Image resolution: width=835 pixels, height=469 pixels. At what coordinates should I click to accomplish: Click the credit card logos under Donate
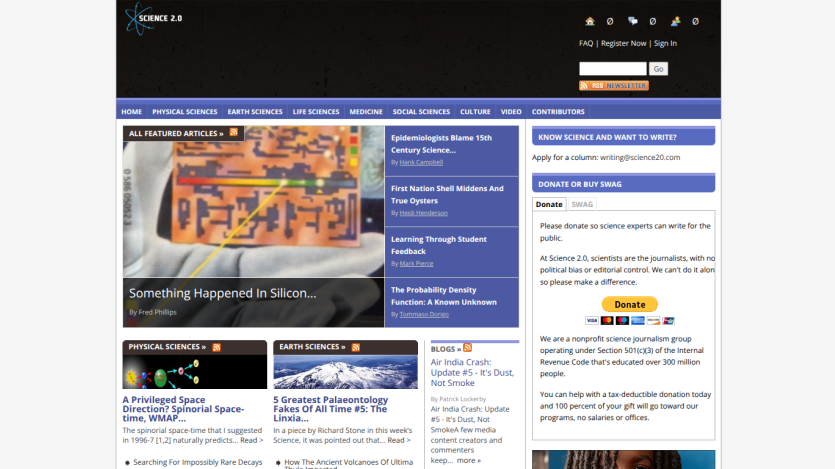pos(630,320)
